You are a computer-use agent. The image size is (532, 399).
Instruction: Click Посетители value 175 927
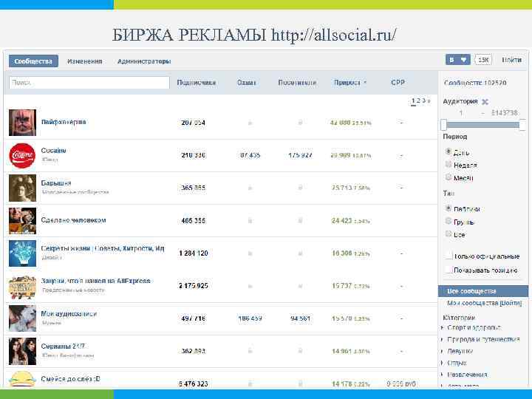(300, 155)
